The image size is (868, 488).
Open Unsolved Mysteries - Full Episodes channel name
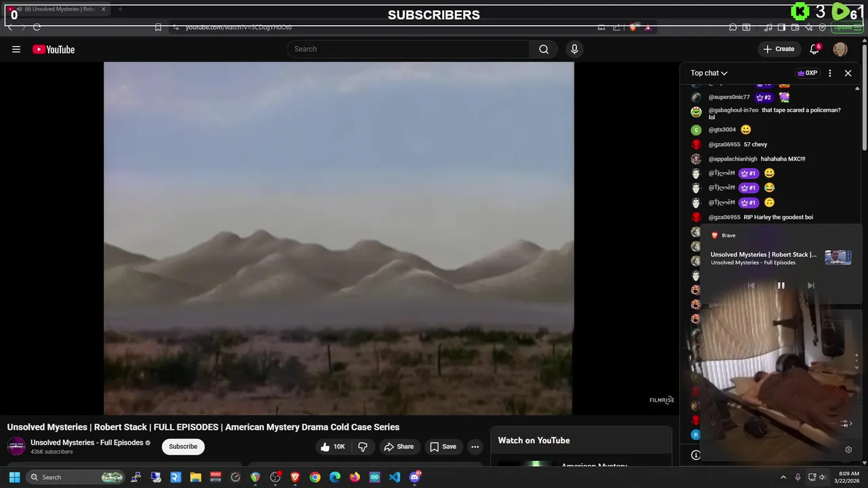tap(87, 443)
